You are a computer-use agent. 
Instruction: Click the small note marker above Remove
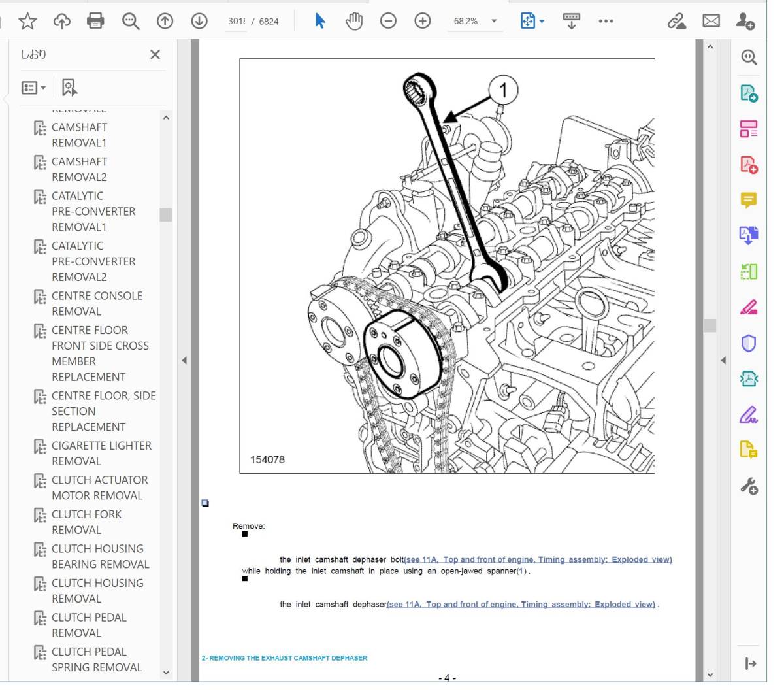(205, 503)
